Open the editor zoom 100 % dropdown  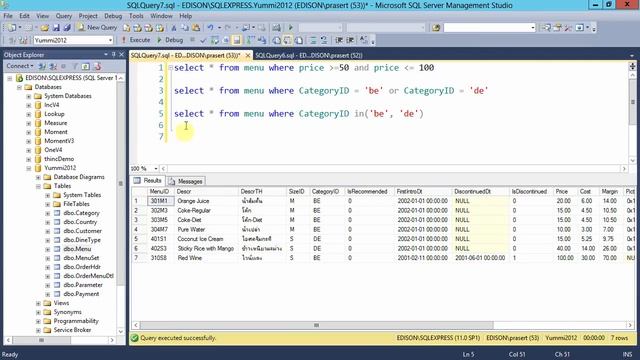(x=156, y=169)
